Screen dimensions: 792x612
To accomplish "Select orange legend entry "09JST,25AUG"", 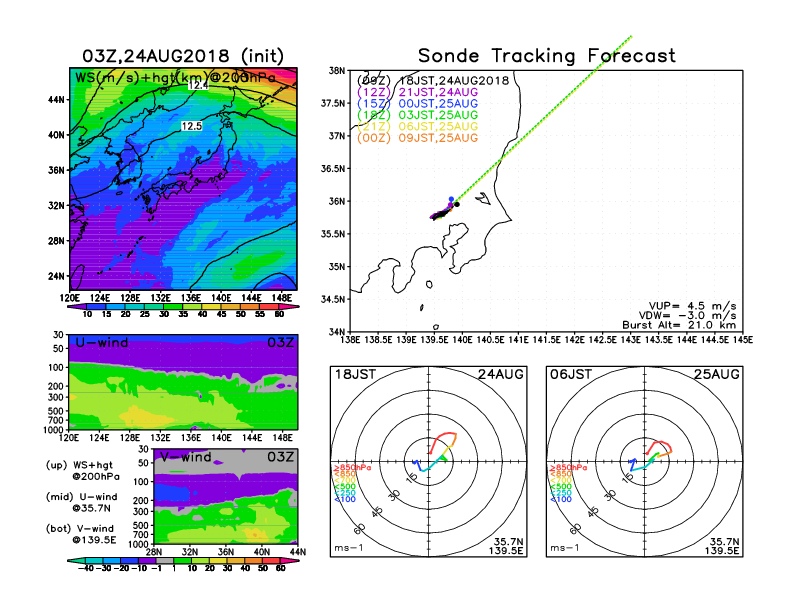I will [438, 138].
